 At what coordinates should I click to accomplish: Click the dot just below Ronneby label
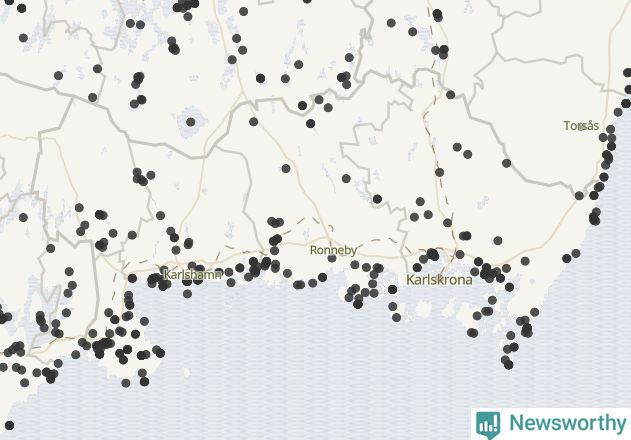pyautogui.click(x=332, y=258)
